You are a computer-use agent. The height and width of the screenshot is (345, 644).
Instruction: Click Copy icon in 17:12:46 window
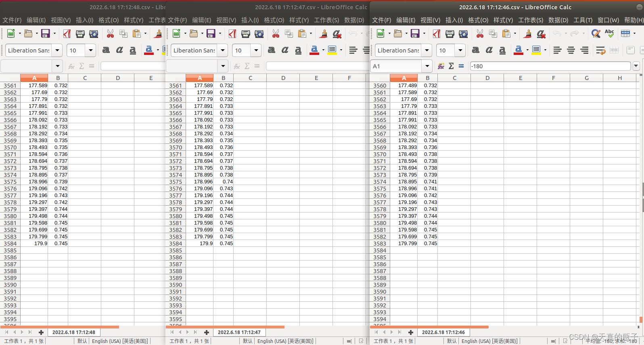[x=493, y=34]
